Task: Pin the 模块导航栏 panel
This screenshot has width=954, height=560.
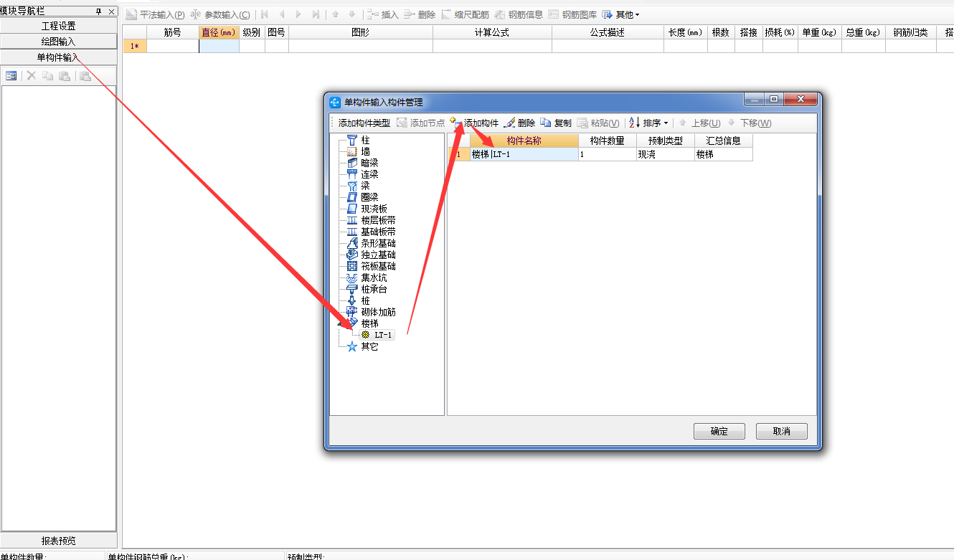Action: point(99,11)
